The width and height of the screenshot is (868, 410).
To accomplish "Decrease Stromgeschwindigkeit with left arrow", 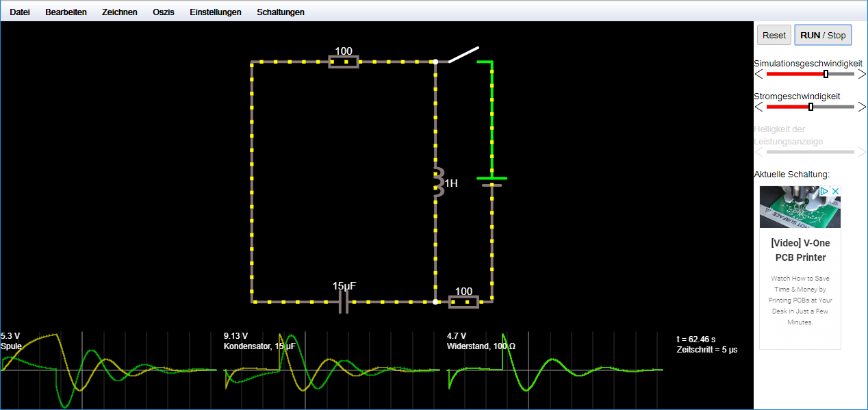I will [x=758, y=107].
